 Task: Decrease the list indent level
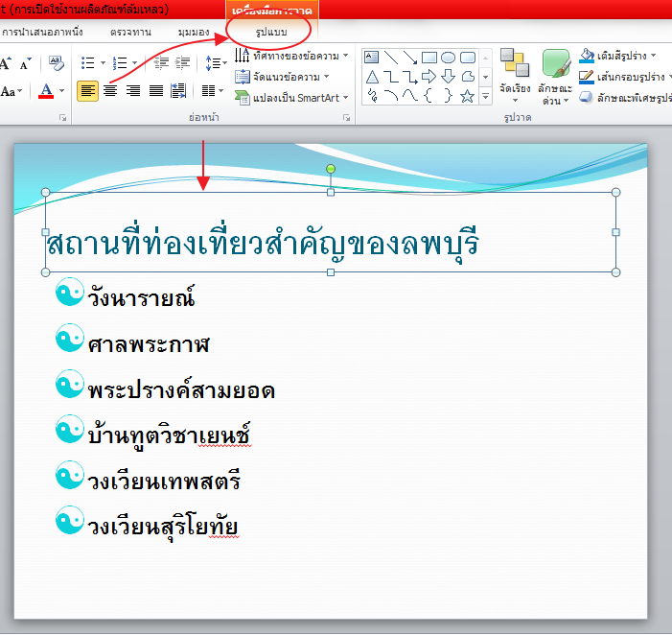(161, 63)
